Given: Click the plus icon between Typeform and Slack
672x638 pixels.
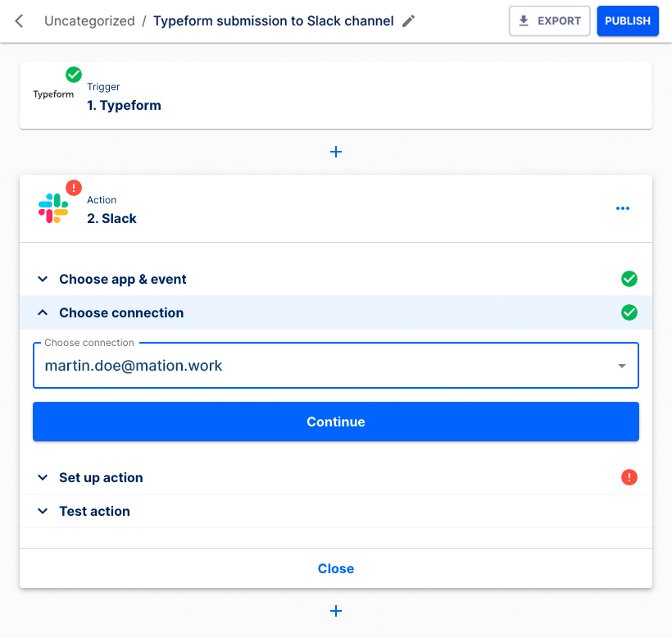Looking at the screenshot, I should (336, 152).
